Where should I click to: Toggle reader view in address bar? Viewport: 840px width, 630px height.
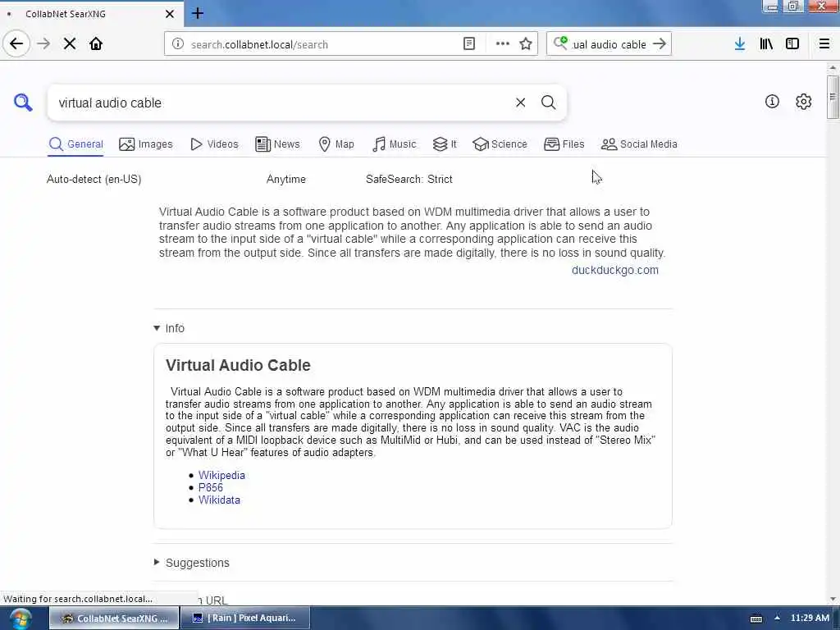click(x=468, y=44)
